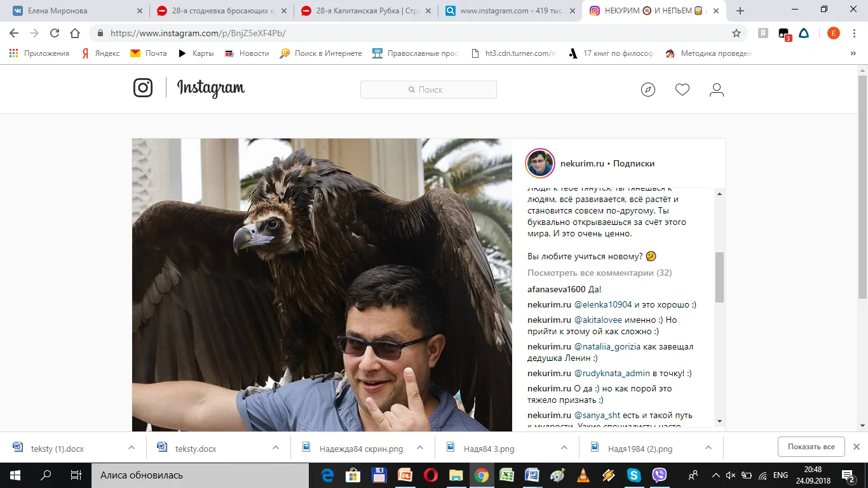Image resolution: width=868 pixels, height=488 pixels.
Task: Show hidden system tray icons
Action: [x=716, y=475]
